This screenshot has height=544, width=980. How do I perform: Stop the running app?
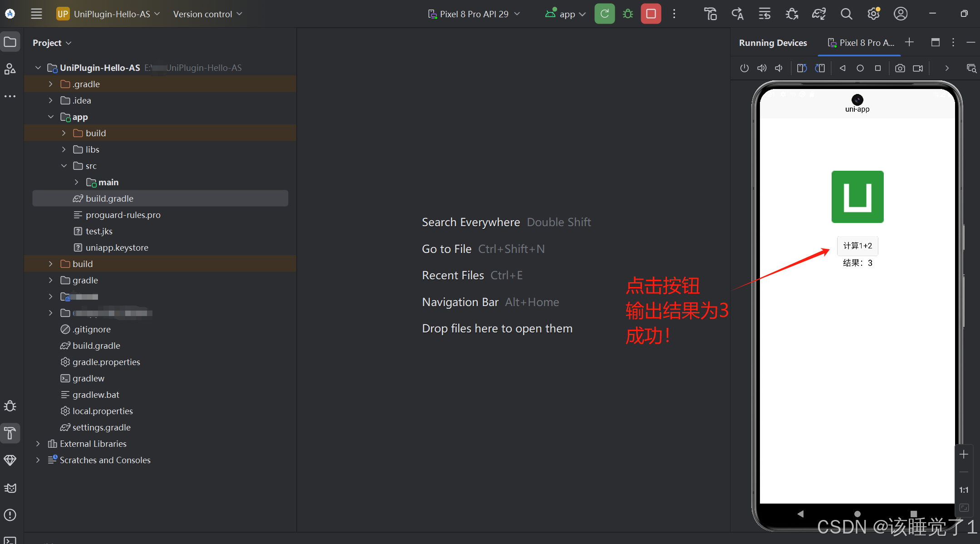pyautogui.click(x=651, y=14)
